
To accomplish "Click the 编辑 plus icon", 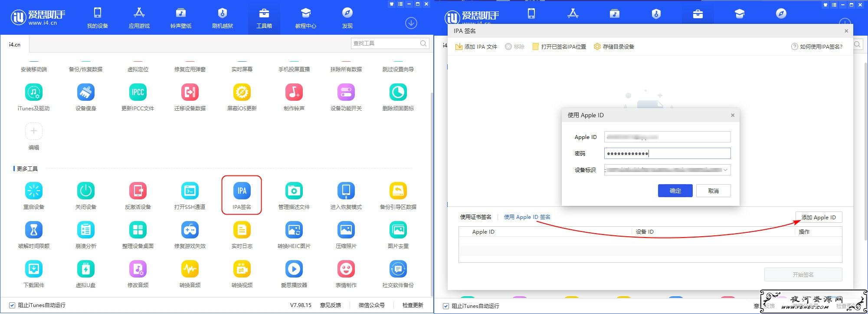I will pos(34,131).
